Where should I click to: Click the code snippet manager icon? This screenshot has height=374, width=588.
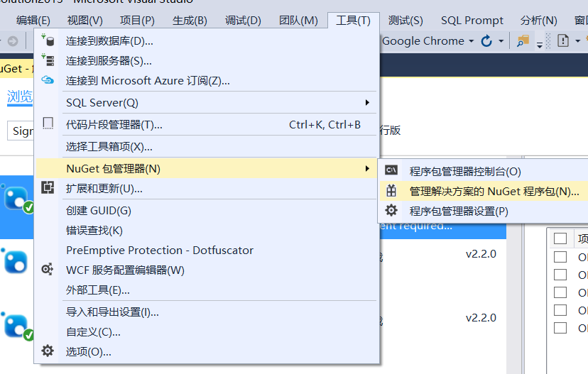pos(48,123)
